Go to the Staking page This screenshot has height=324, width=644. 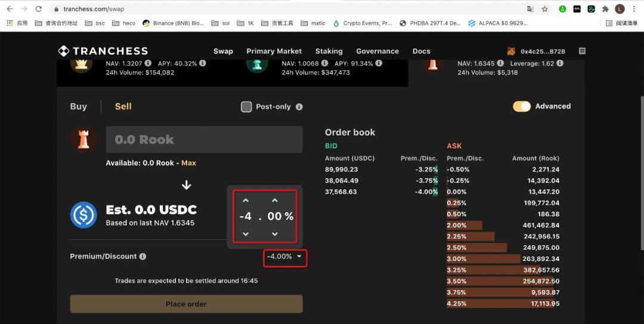pos(329,51)
